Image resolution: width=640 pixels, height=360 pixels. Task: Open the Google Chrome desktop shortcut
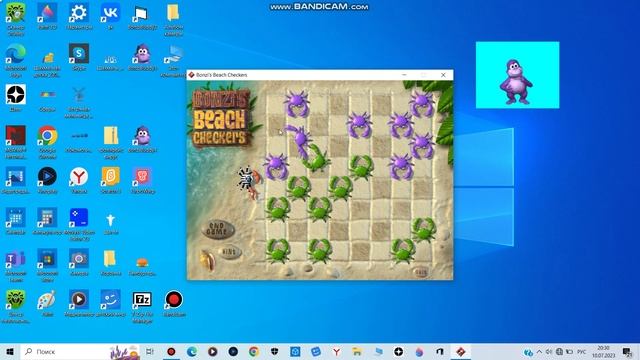[x=47, y=136]
